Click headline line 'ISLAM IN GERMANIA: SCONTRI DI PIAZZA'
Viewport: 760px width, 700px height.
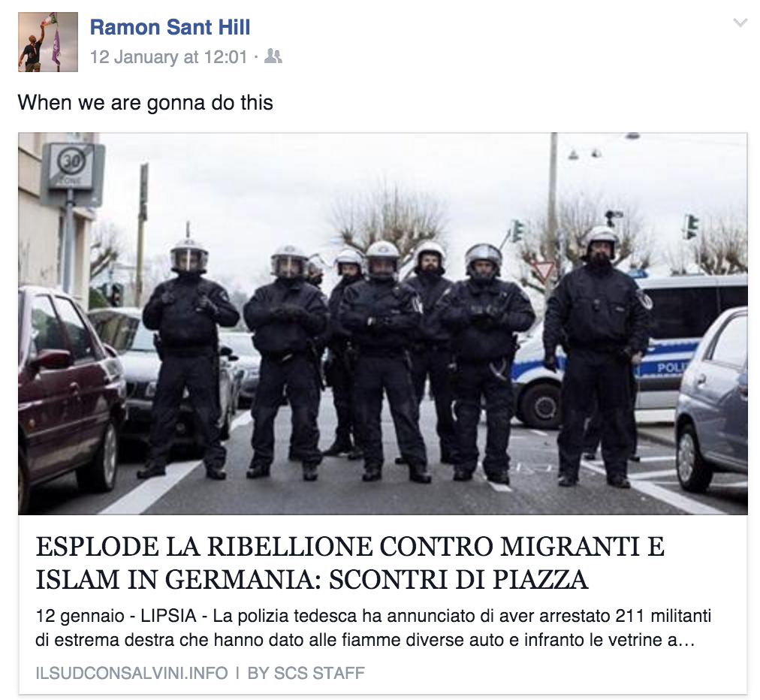coord(312,579)
